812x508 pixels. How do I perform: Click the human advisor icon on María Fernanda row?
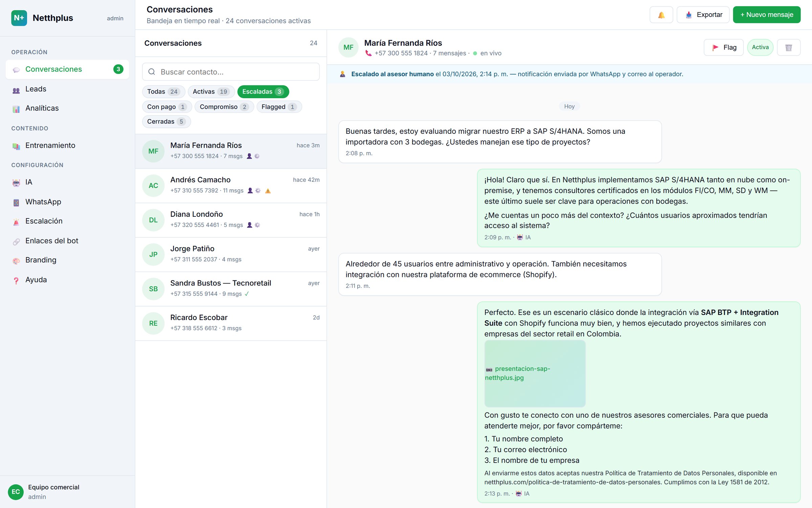249,156
